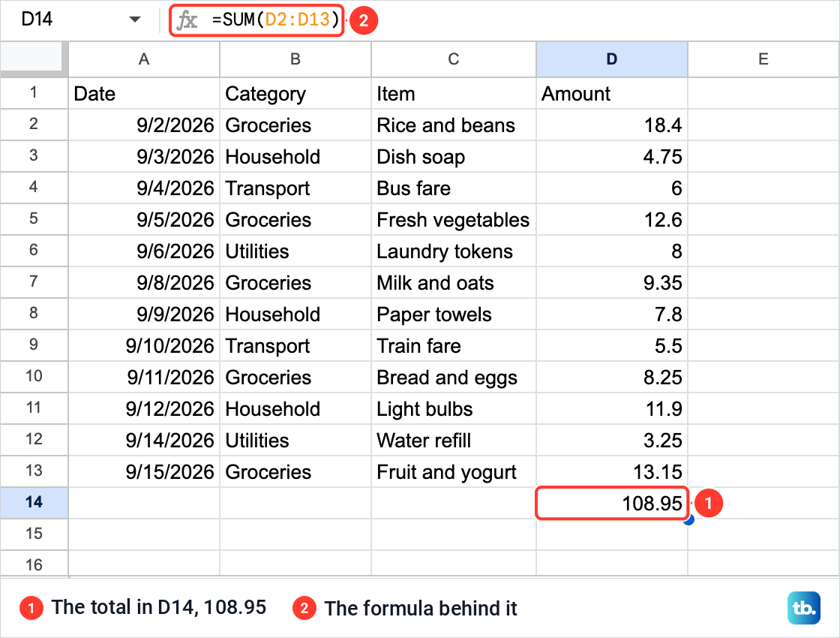The width and height of the screenshot is (840, 638).
Task: Select column D header
Action: [x=612, y=59]
